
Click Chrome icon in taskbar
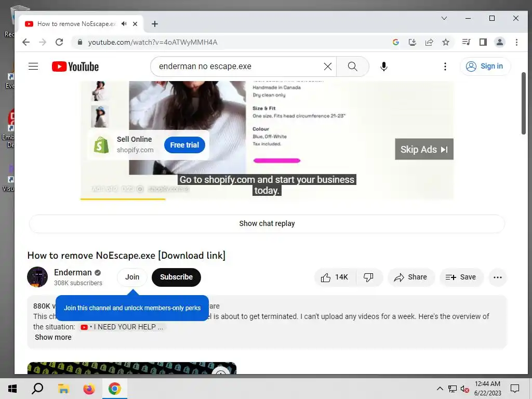tap(115, 389)
